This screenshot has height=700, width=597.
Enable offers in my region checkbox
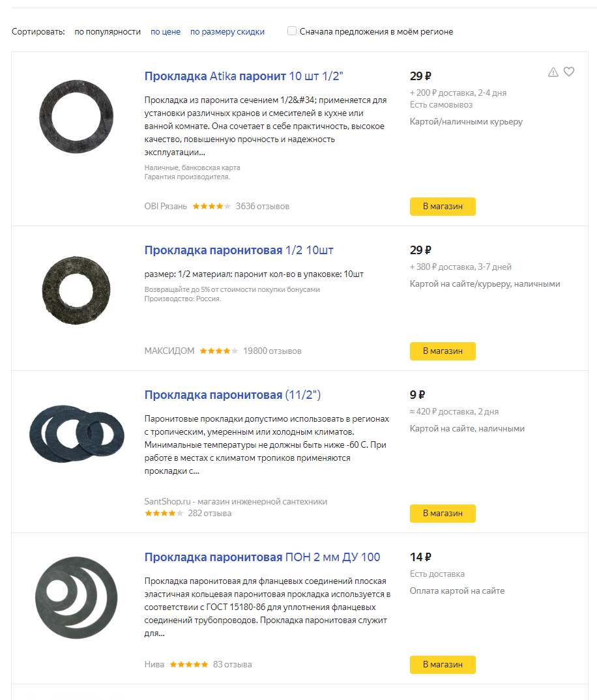[292, 31]
